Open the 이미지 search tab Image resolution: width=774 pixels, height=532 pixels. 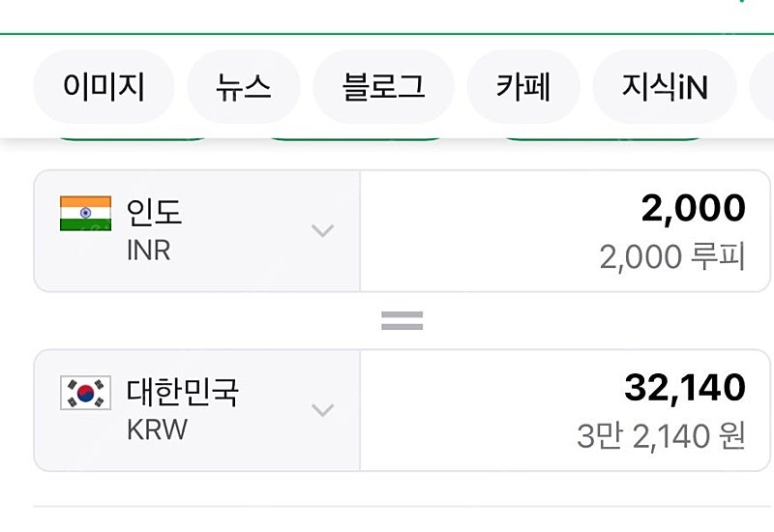[104, 87]
